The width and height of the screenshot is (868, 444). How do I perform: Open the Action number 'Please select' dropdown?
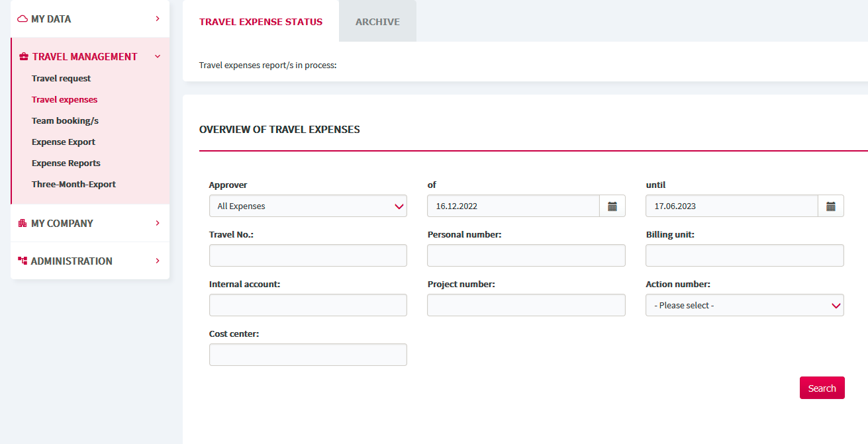745,305
